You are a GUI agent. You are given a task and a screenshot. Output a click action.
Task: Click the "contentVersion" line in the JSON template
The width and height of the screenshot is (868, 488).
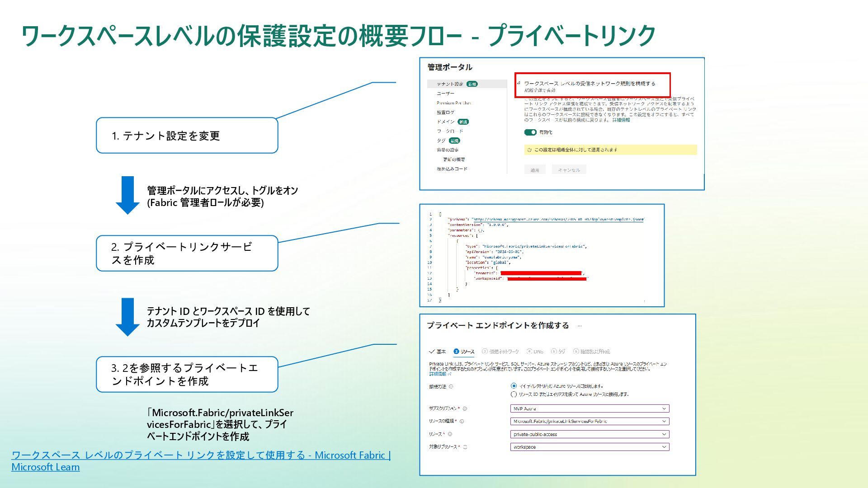pos(478,225)
